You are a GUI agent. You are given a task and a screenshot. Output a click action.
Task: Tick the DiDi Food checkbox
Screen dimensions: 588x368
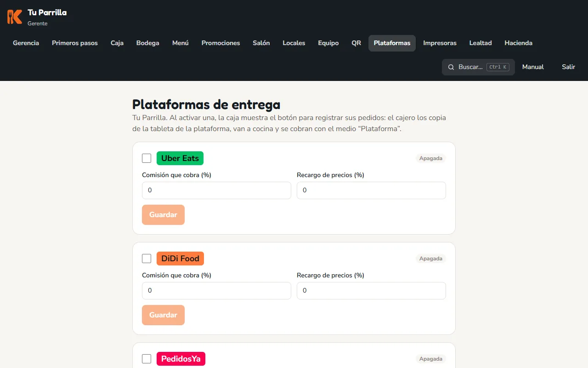click(x=147, y=259)
